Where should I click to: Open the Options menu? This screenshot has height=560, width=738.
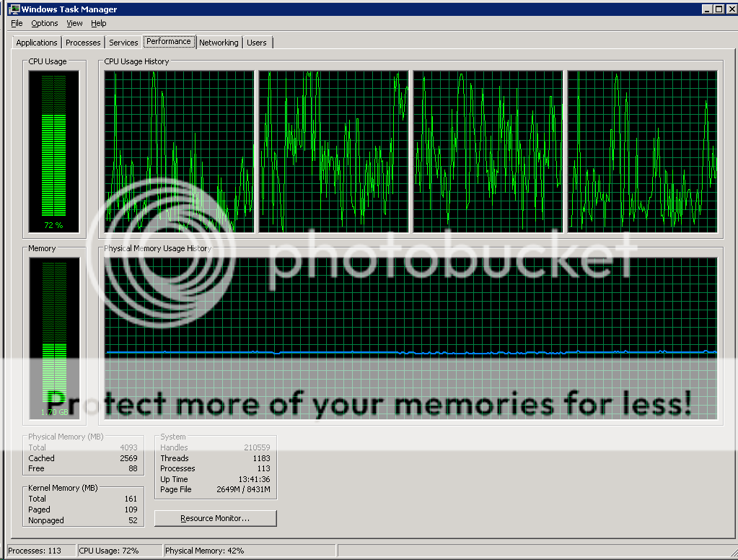[44, 24]
